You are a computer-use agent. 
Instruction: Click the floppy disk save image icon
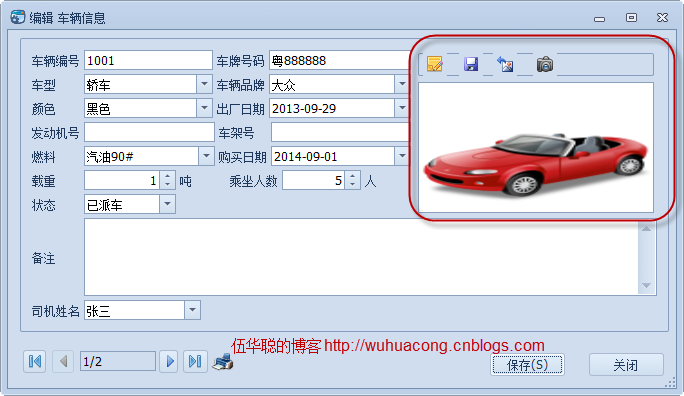tap(471, 65)
